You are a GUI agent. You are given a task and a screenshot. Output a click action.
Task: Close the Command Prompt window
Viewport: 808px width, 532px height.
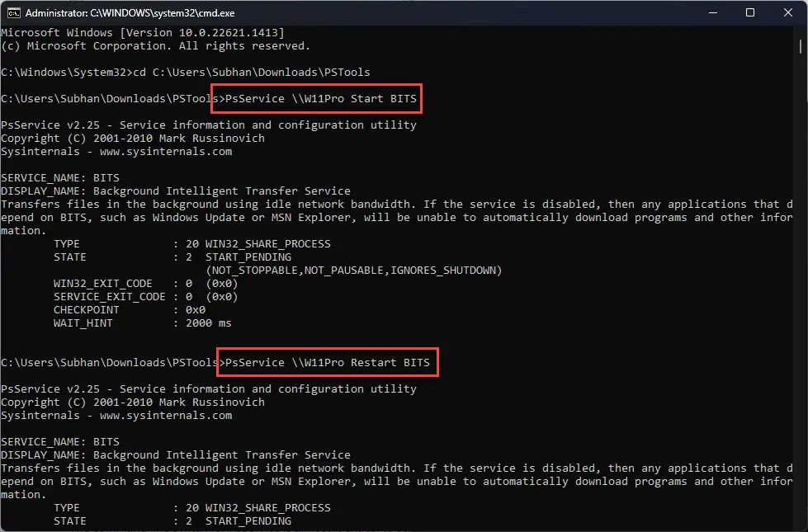click(x=788, y=13)
